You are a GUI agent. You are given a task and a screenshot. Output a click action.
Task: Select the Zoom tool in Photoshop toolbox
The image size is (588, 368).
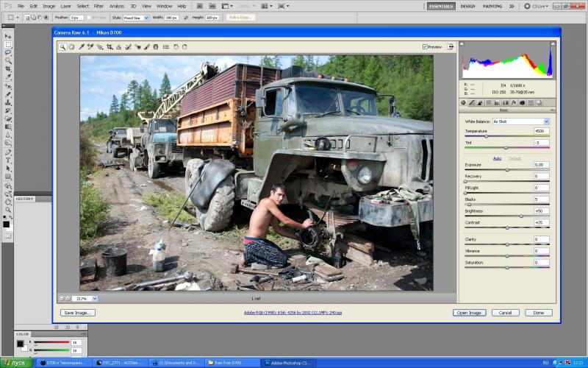point(8,210)
